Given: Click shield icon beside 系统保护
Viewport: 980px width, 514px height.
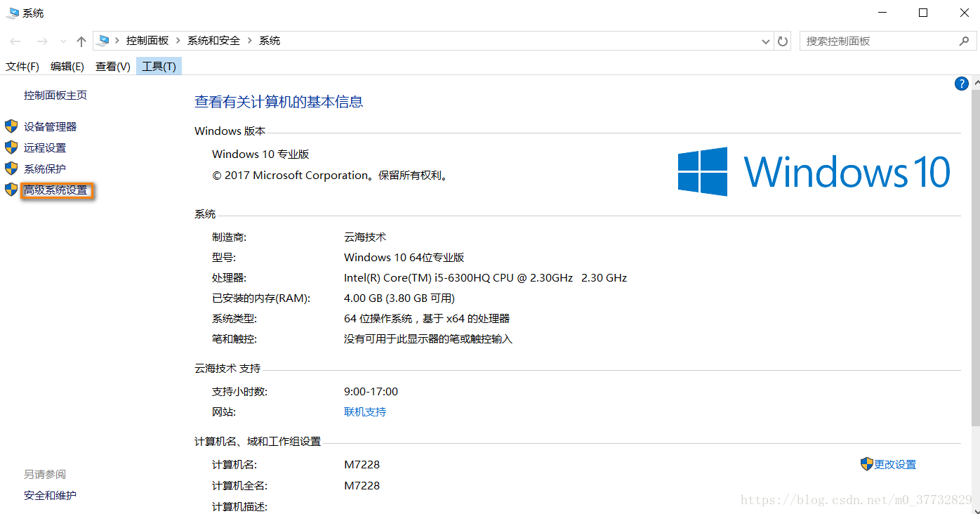Looking at the screenshot, I should coord(11,169).
